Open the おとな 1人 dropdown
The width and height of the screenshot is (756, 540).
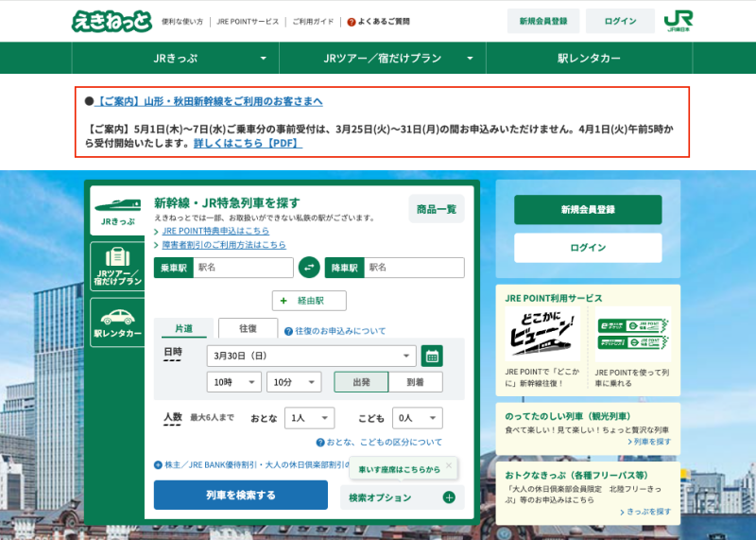[310, 418]
